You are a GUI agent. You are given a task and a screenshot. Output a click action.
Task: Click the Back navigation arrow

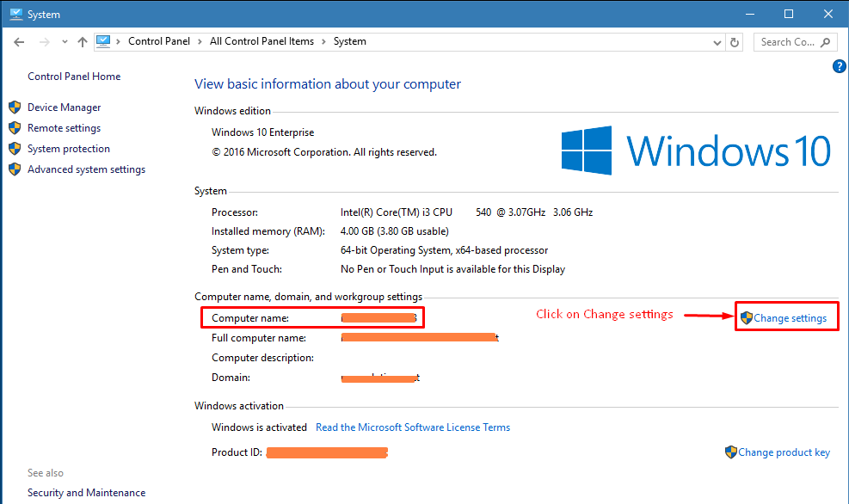pyautogui.click(x=19, y=41)
